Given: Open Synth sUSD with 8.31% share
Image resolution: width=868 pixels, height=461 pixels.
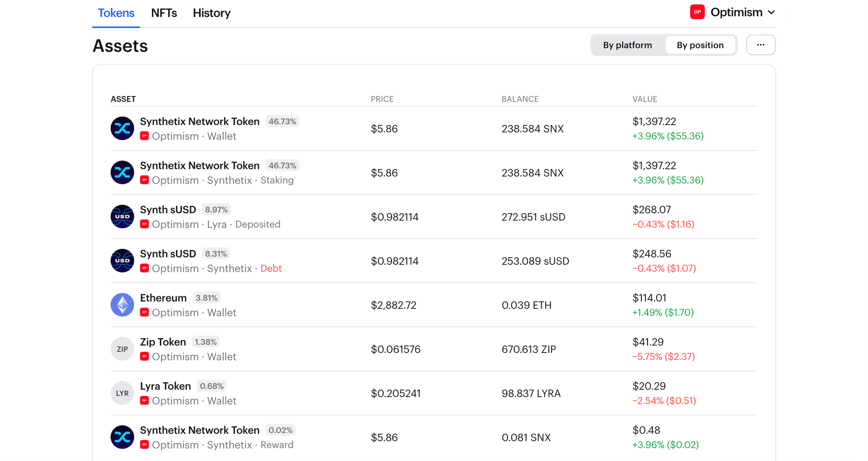Looking at the screenshot, I should (168, 254).
